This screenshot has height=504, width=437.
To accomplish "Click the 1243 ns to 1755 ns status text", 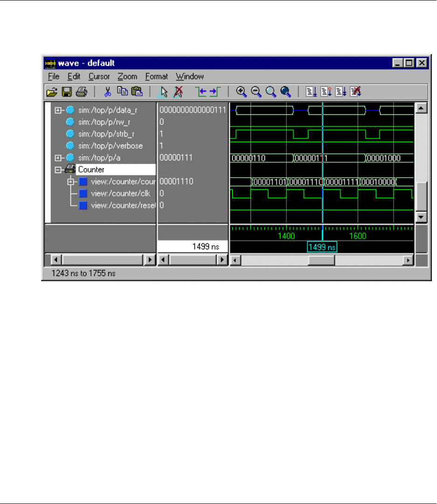I will pyautogui.click(x=83, y=274).
